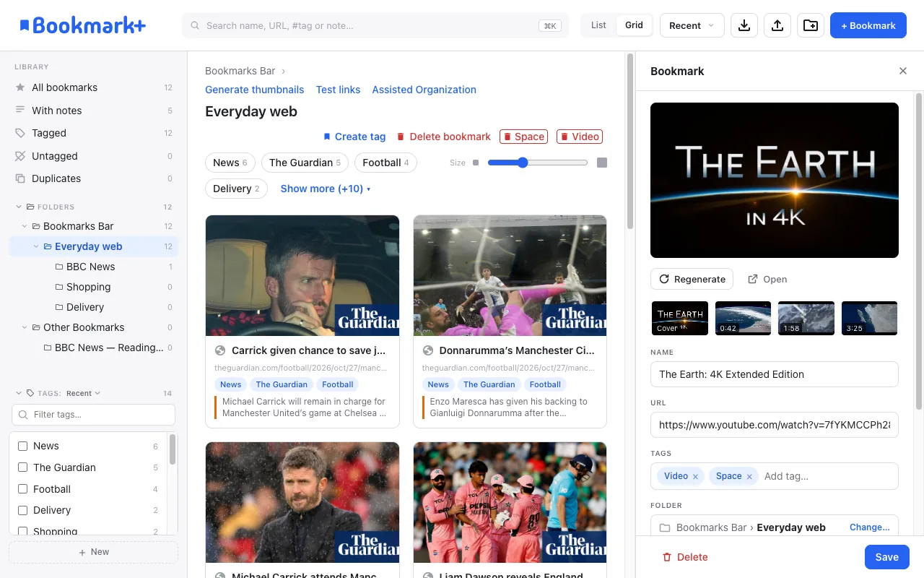Open All bookmarks in the library
The height and width of the screenshot is (578, 924).
coord(94,87)
